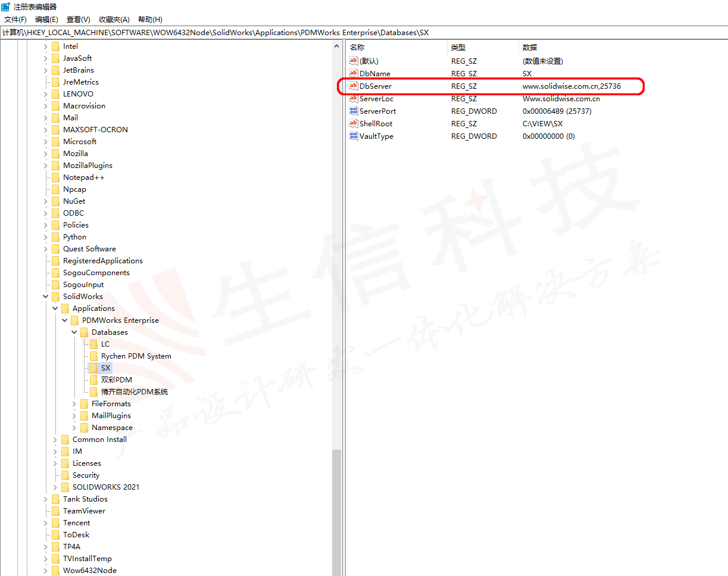The image size is (728, 576).
Task: Click the Notepad++ folder icon
Action: click(56, 178)
